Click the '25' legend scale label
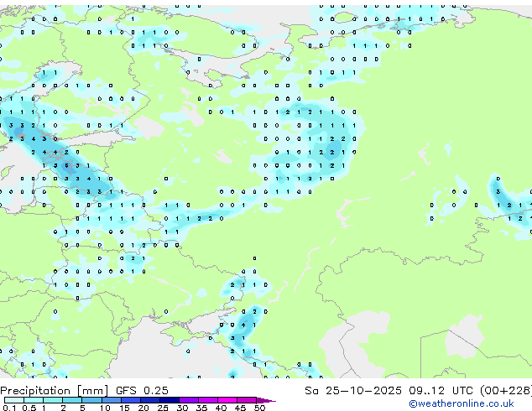Screen dimensions: 532x411 tap(163, 408)
